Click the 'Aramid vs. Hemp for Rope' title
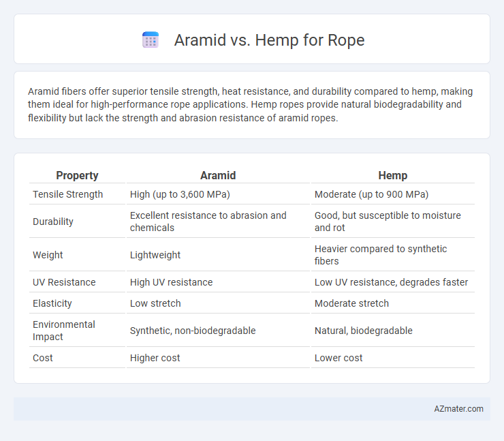504x441 pixels. (269, 40)
